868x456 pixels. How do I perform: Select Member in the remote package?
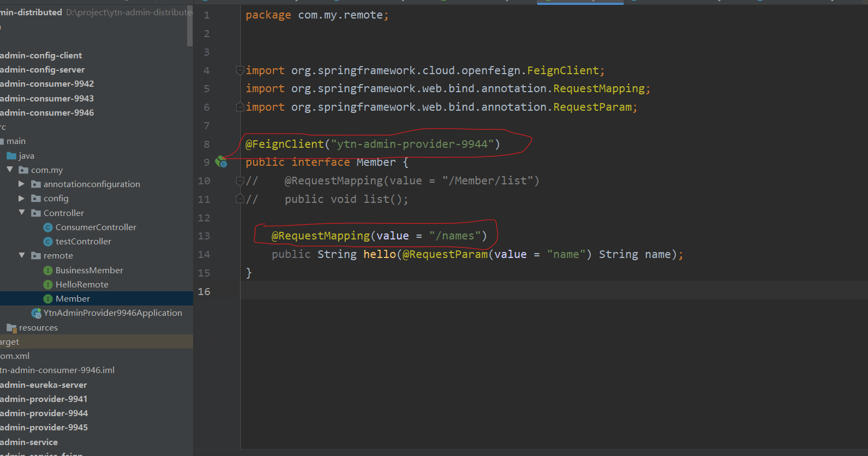click(x=73, y=298)
